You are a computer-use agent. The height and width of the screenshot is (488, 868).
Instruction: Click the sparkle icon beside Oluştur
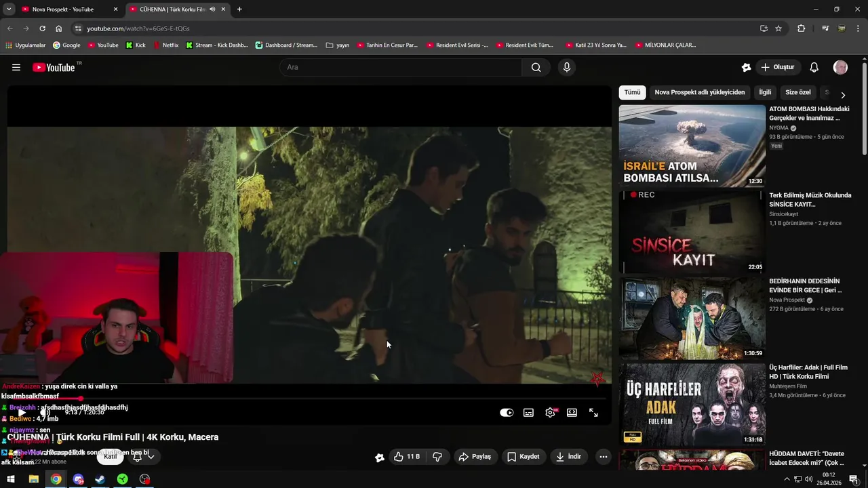point(746,67)
